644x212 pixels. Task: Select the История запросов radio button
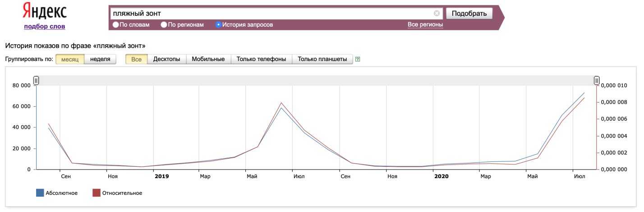tap(219, 25)
